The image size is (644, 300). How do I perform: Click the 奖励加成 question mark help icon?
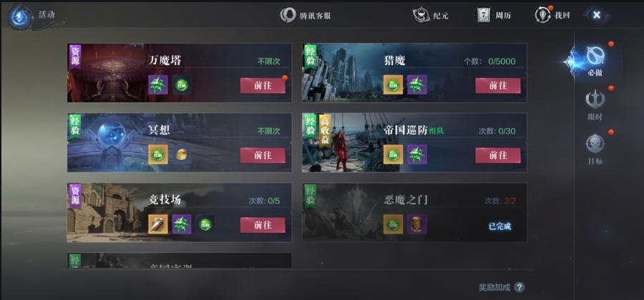(x=519, y=287)
